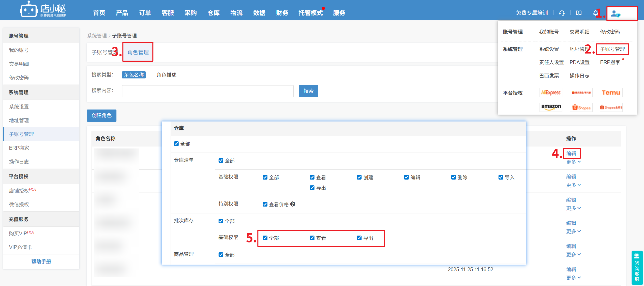Open the book manual icon in header
The height and width of the screenshot is (286, 644).
click(x=579, y=13)
